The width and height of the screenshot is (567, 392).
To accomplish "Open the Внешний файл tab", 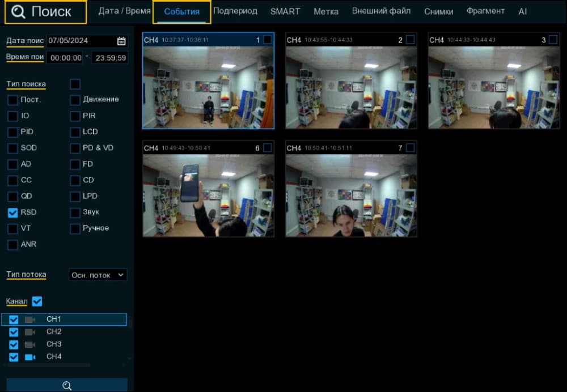I will (x=381, y=11).
